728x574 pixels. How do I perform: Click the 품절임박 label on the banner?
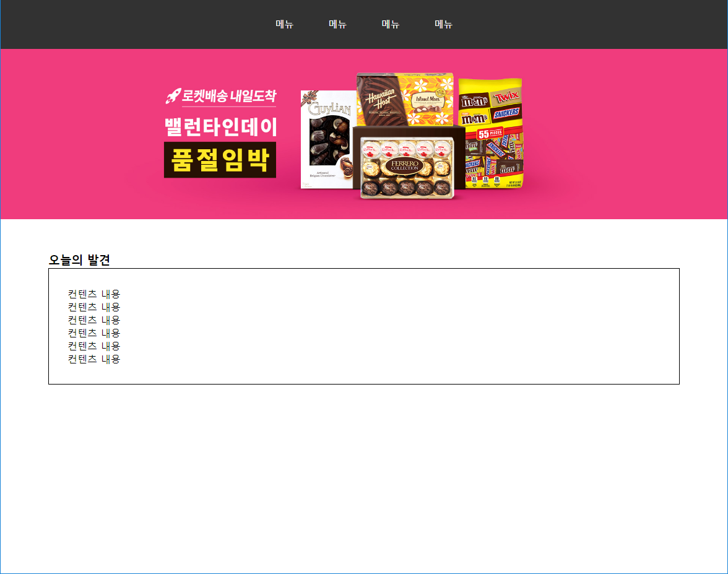pos(220,160)
